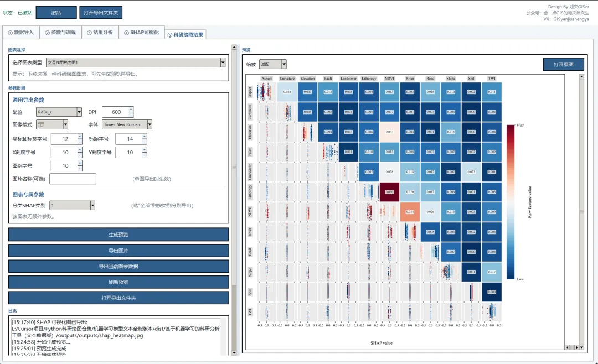
Task: Click the 导出当前图表数据 button
Action: pos(118,267)
